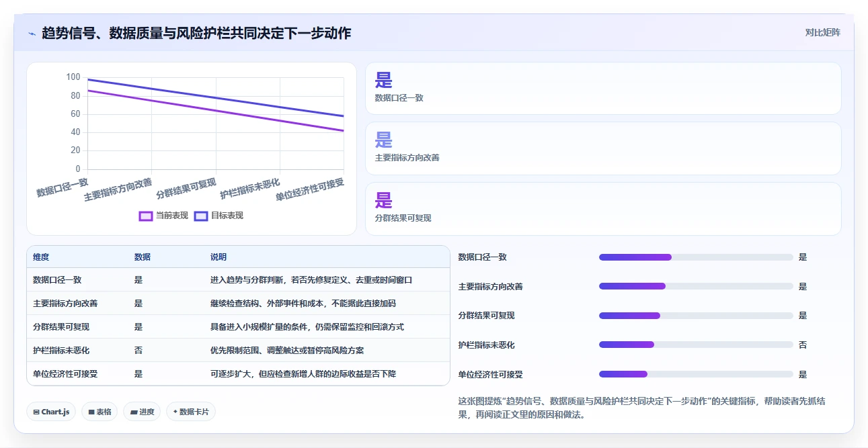Click the 护栏指标未恶化 x-axis label in the chart
868x448 pixels.
pos(250,189)
